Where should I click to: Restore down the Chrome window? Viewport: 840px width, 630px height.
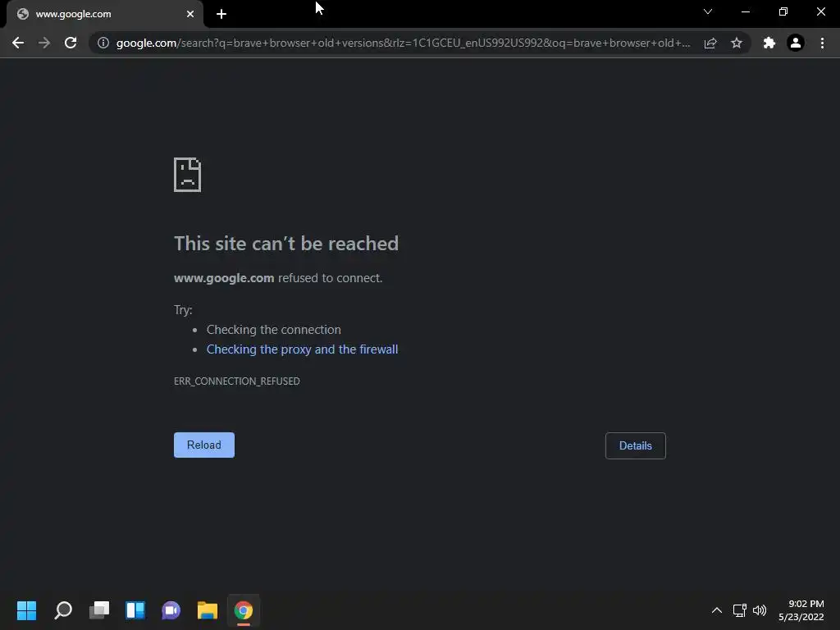(783, 11)
